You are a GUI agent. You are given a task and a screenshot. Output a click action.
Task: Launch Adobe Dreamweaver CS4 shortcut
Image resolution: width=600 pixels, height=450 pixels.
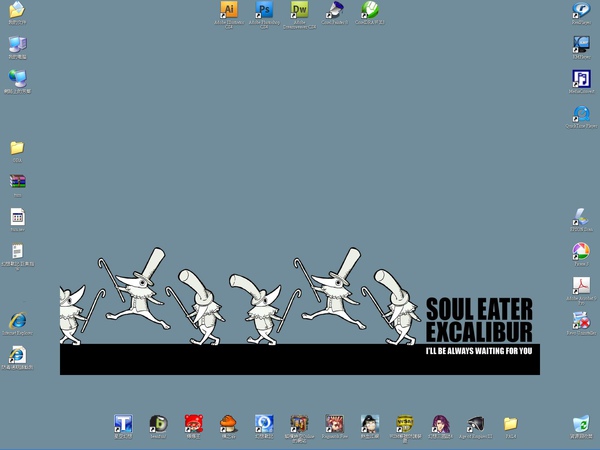click(x=299, y=10)
